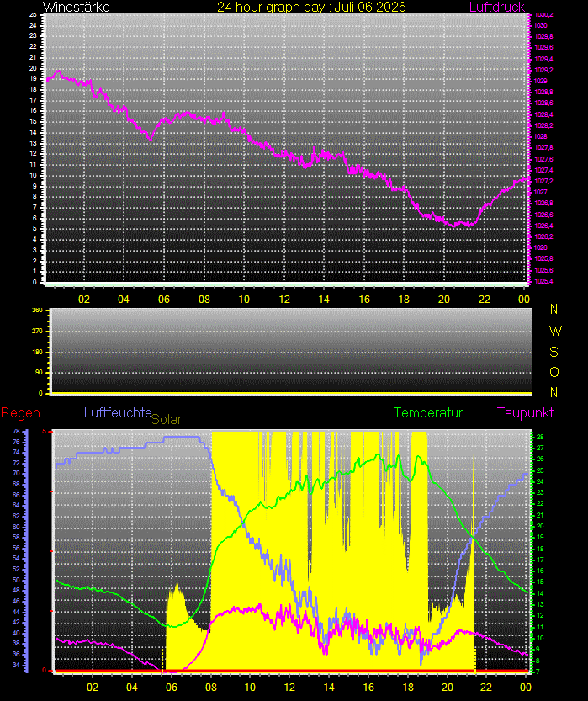Click the Solar legend label
Screen dimensions: 588x701
[167, 419]
